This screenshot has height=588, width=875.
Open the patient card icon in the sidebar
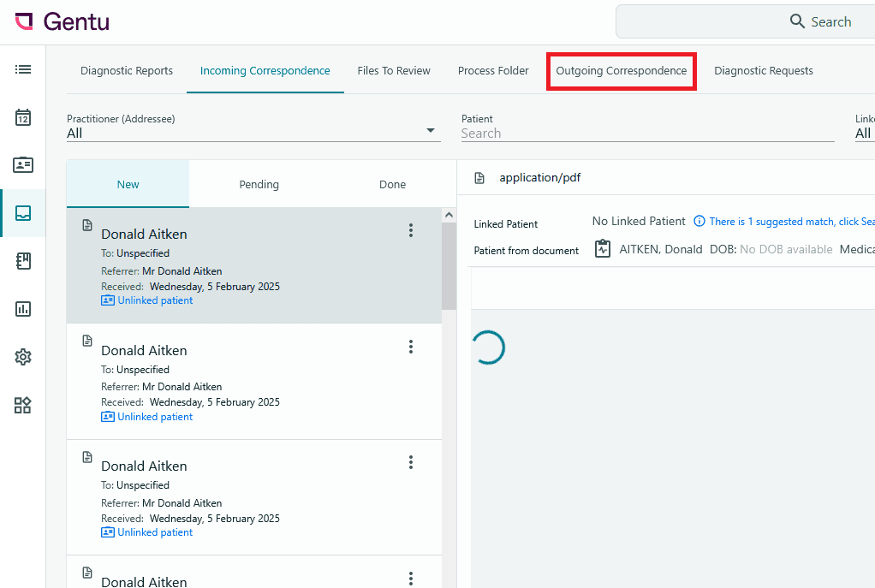(23, 164)
